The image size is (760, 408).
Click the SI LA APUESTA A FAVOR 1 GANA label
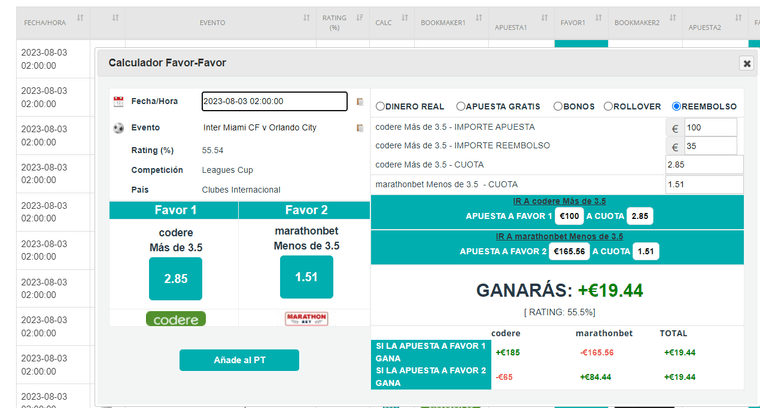(431, 352)
